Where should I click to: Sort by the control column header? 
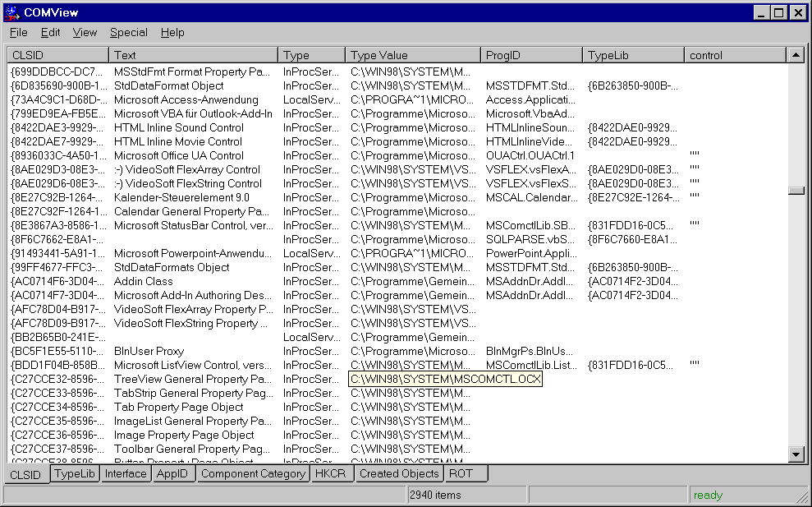[735, 55]
